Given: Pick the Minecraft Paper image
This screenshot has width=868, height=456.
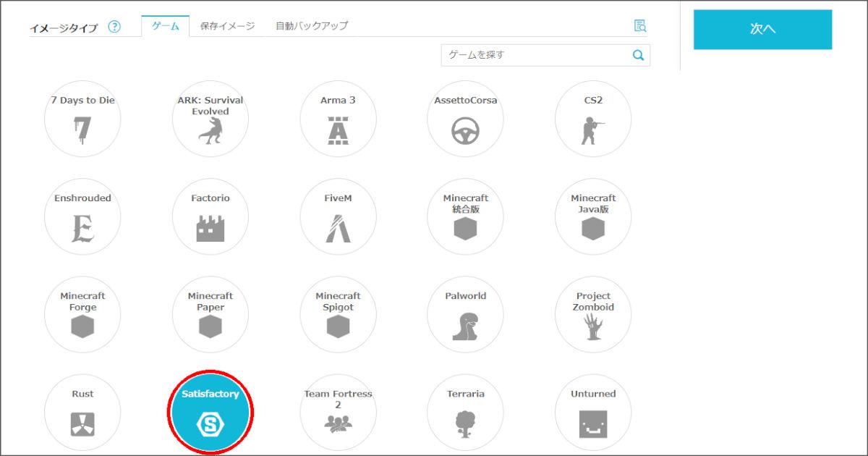Looking at the screenshot, I should click(210, 314).
